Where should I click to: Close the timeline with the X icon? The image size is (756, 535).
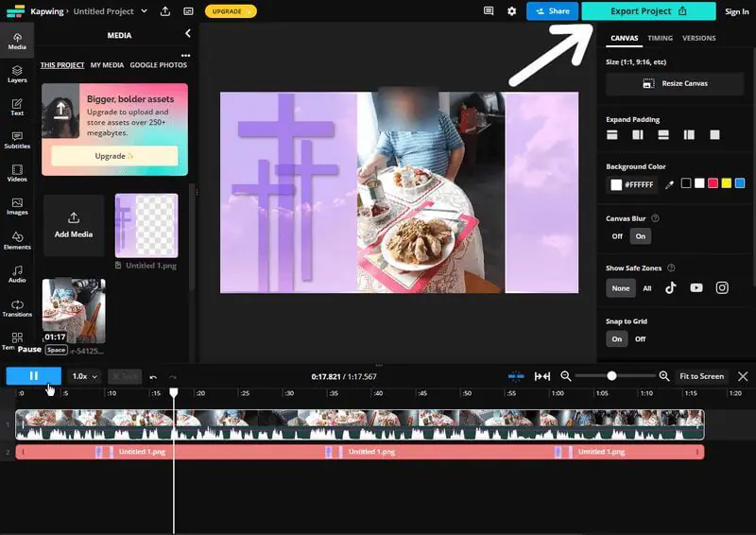point(743,376)
